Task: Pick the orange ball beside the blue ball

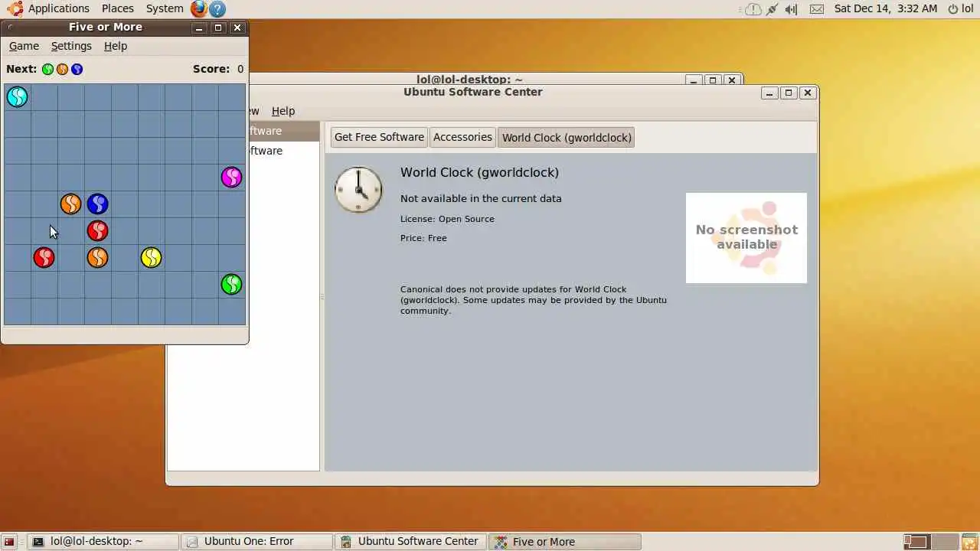Action: pos(70,204)
